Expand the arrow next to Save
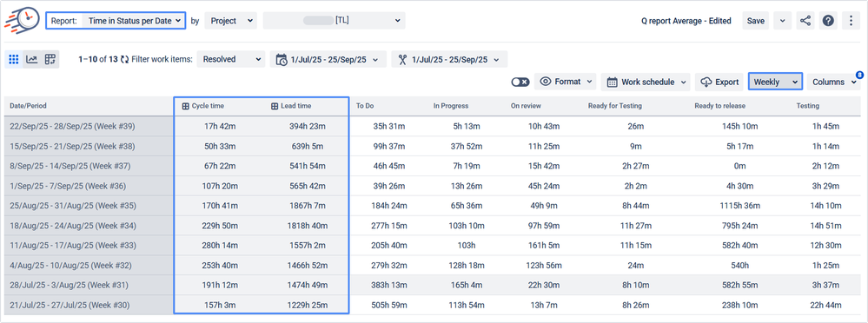The image size is (868, 323). [x=782, y=21]
